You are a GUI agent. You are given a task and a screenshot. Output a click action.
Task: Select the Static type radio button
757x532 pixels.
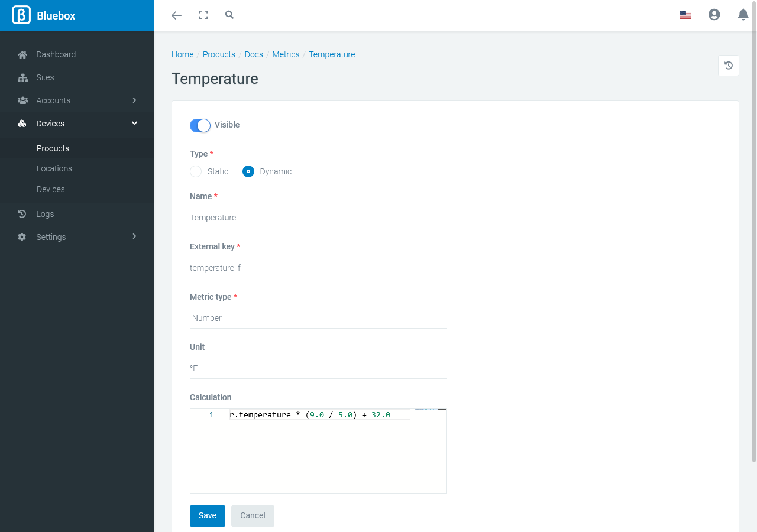(196, 171)
